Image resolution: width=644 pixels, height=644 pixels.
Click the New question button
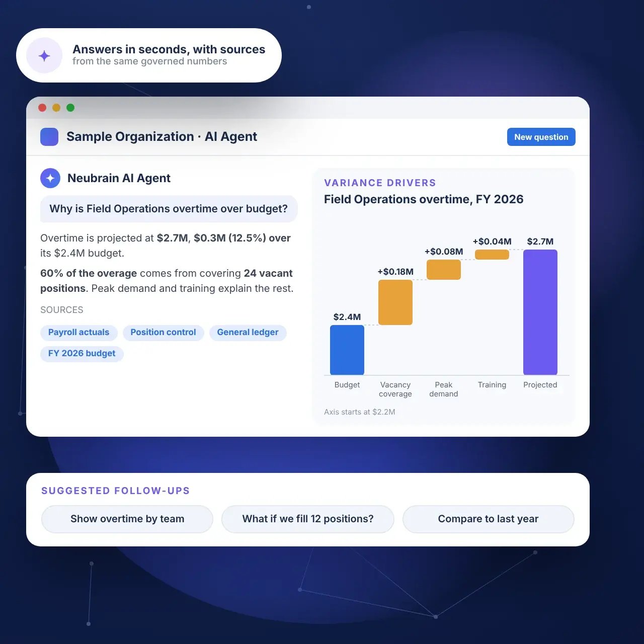click(x=541, y=137)
